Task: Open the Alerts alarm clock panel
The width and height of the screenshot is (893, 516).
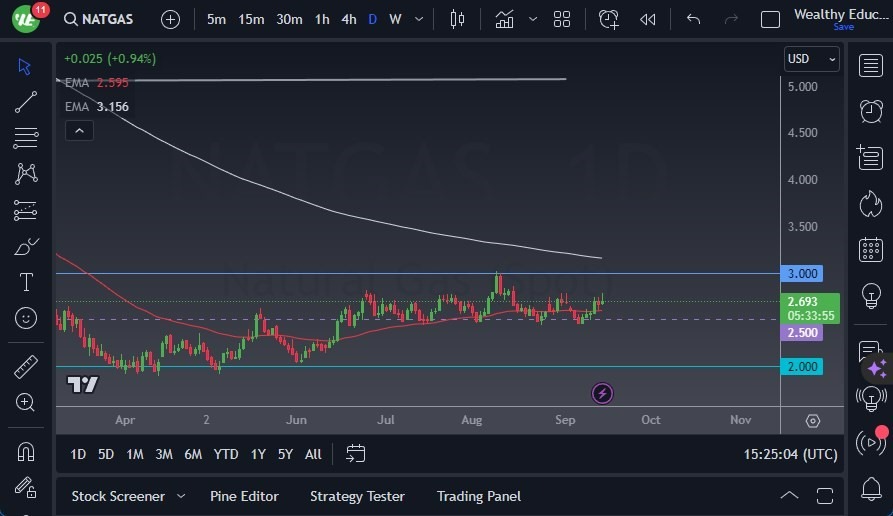Action: click(x=870, y=110)
